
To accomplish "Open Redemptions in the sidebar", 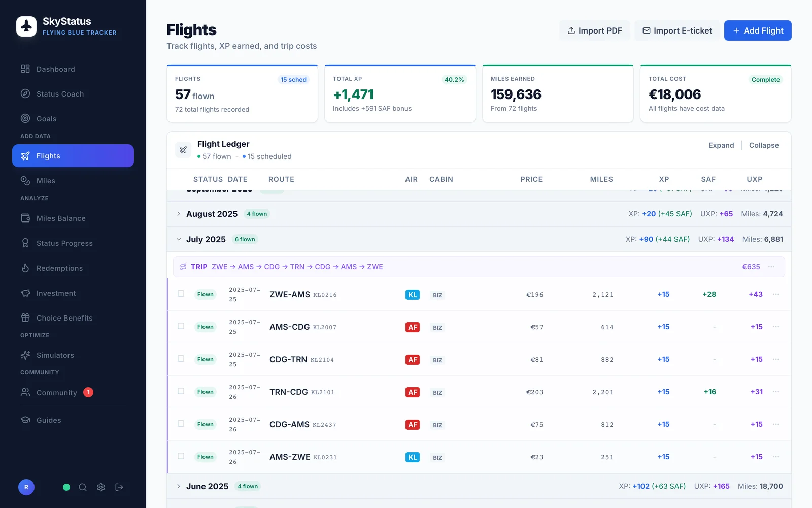I will [x=73, y=268].
